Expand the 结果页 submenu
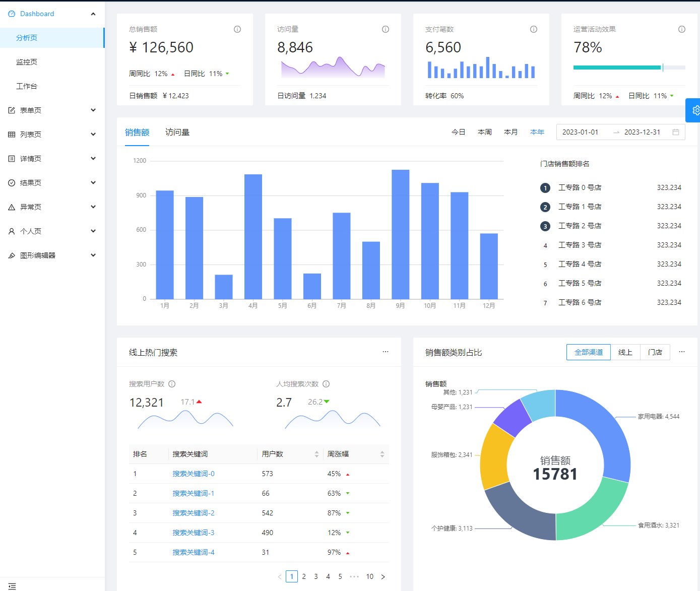This screenshot has width=700, height=591. click(93, 183)
